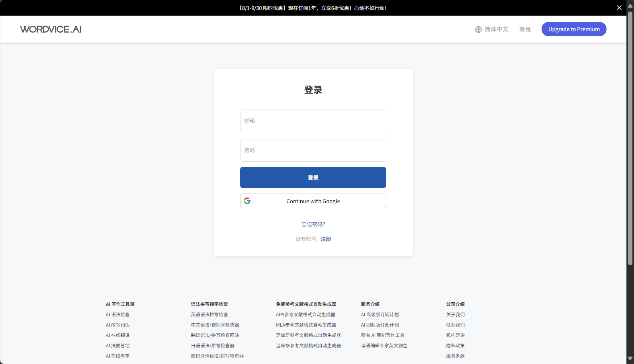Image resolution: width=634 pixels, height=364 pixels.
Task: Open 西班牙语语法/拼写检查器 link
Action: click(217, 356)
